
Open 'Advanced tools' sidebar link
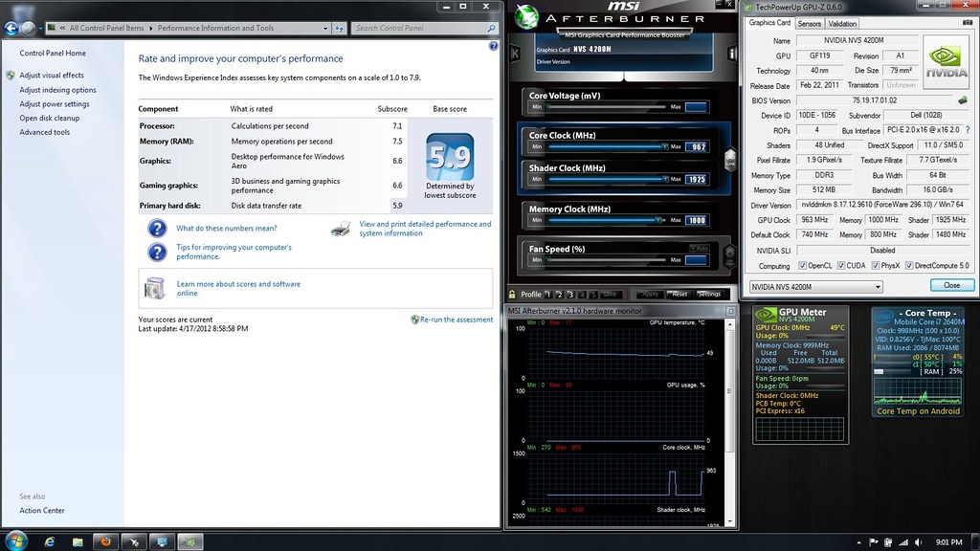(x=44, y=132)
